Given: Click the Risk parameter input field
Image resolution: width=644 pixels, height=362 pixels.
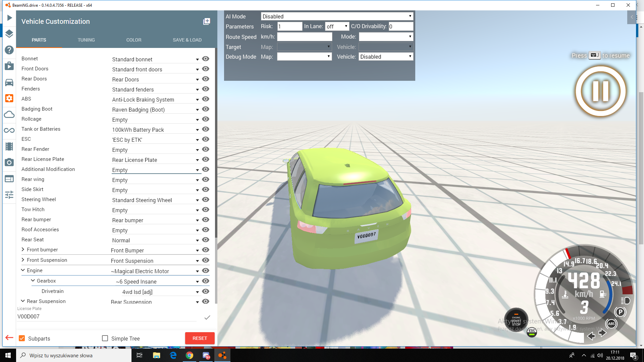Looking at the screenshot, I should click(290, 26).
